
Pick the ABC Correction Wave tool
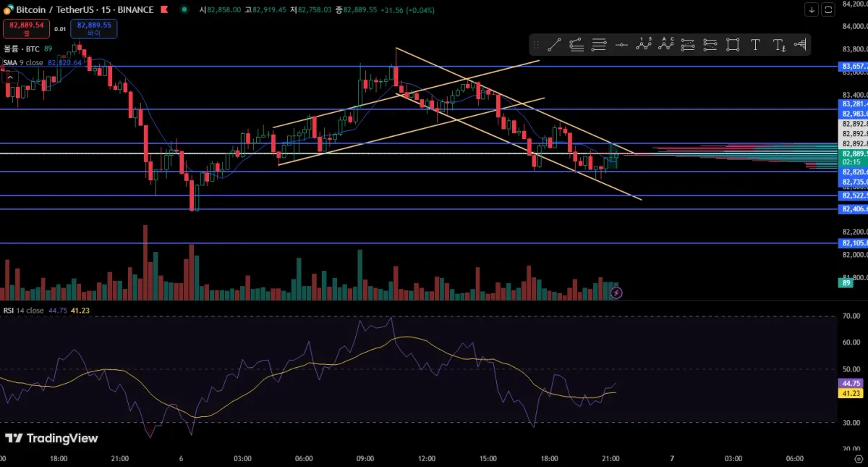coord(666,45)
